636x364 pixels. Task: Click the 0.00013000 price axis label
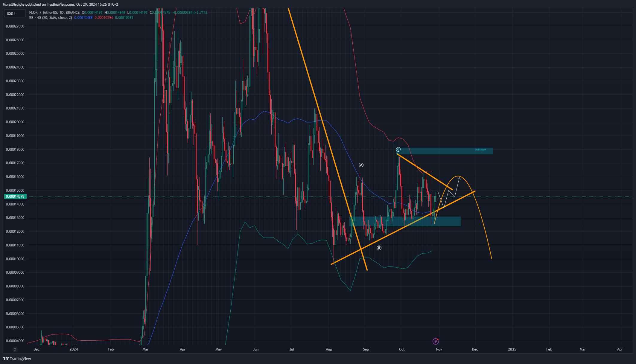(15, 218)
